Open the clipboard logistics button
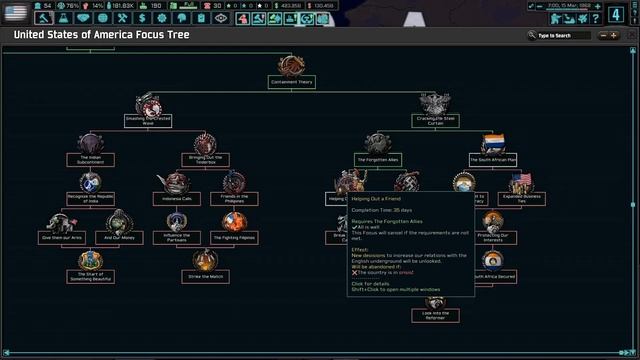 (x=201, y=18)
